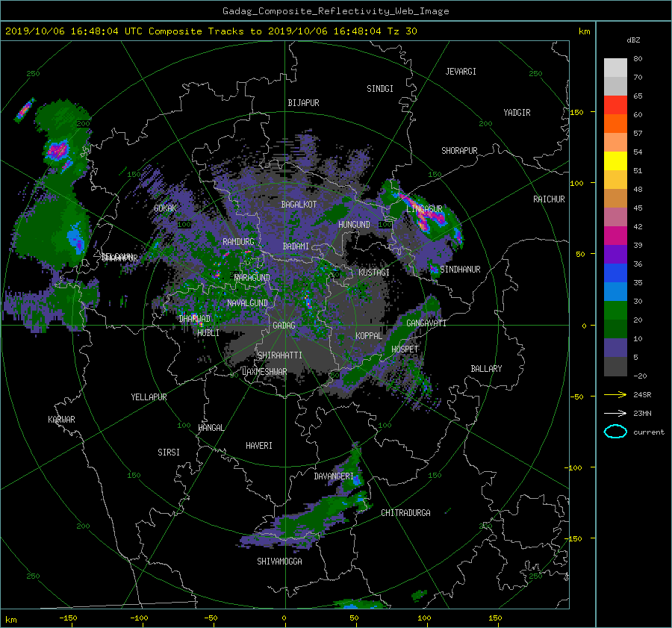Click the GANGAVATI city label

[x=426, y=323]
